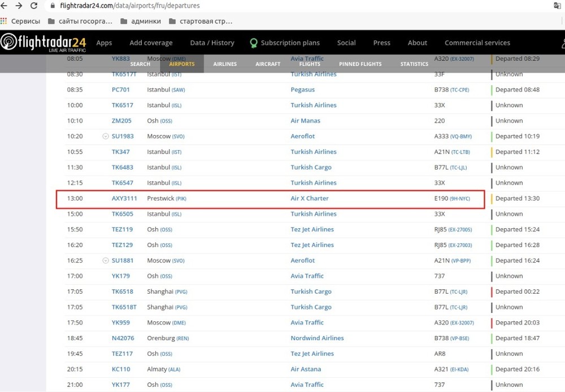Click the Flightradar24 logo
The width and height of the screenshot is (565, 392).
[x=43, y=43]
